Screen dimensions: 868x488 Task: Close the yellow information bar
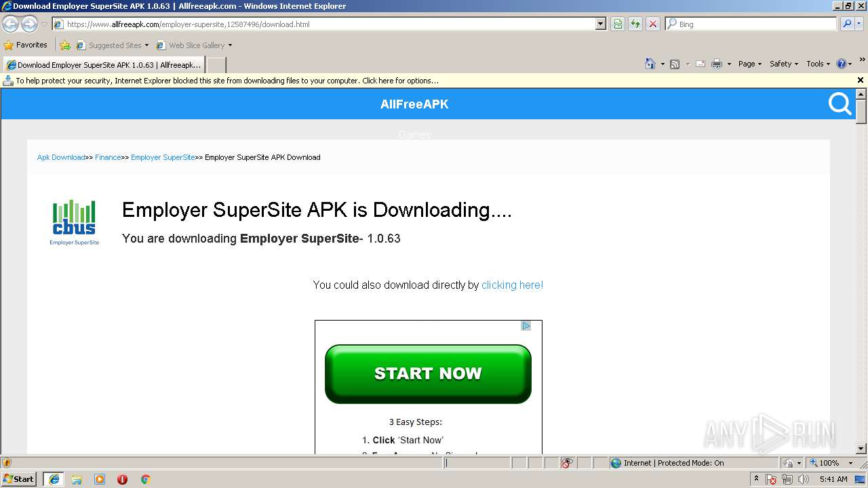(861, 80)
